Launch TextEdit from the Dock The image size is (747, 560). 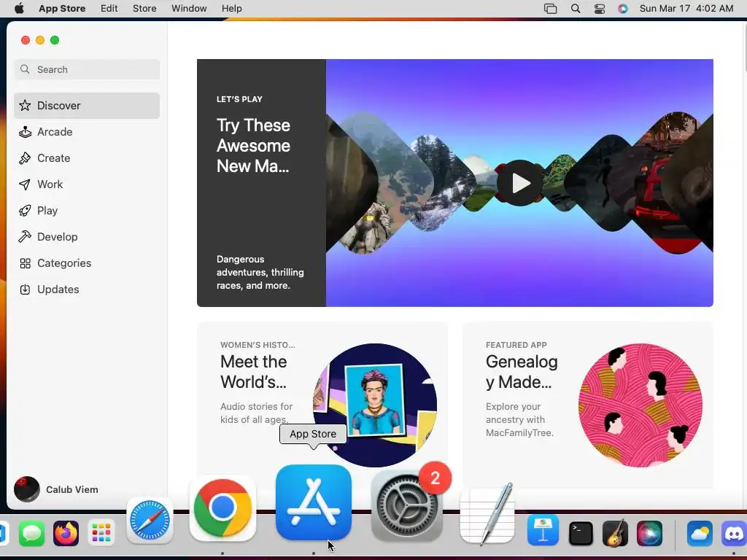point(487,516)
